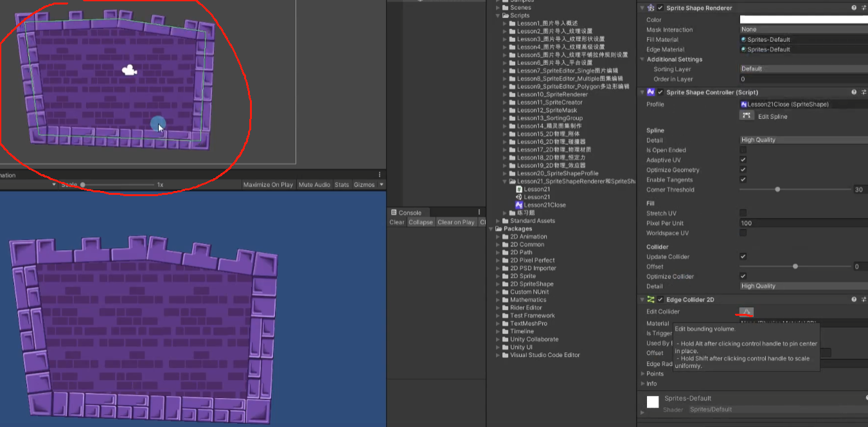Open the settings icon on Sprite Shape Controller
The width and height of the screenshot is (868, 427).
863,92
